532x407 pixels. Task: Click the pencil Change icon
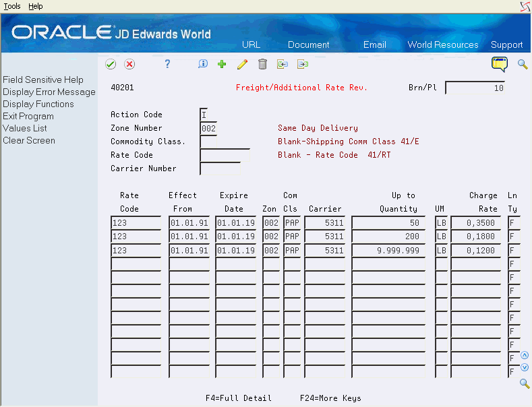(242, 64)
